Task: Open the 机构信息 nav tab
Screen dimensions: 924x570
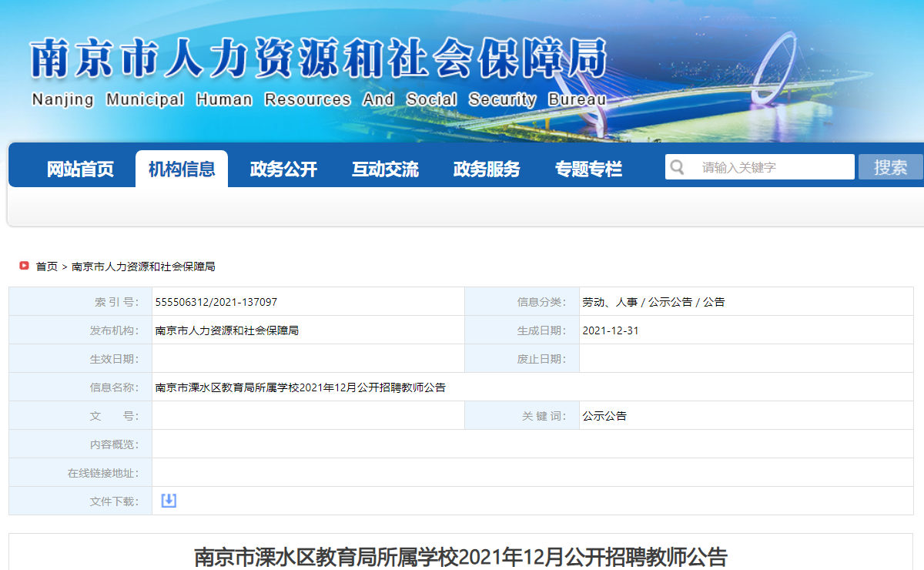Action: pos(182,169)
